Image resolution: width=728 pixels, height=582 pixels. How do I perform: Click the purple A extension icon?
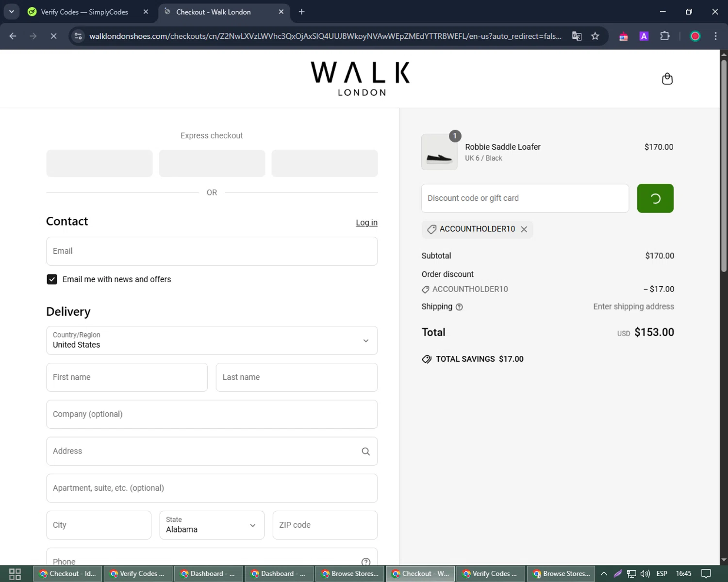click(644, 36)
